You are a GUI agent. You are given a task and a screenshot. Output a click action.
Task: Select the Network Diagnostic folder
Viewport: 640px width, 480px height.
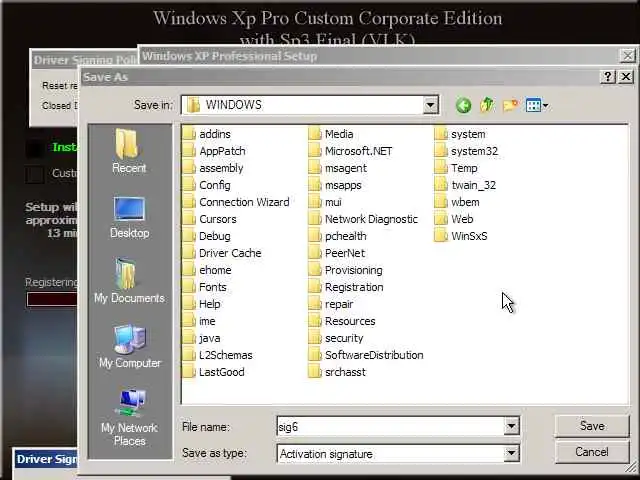click(x=363, y=219)
